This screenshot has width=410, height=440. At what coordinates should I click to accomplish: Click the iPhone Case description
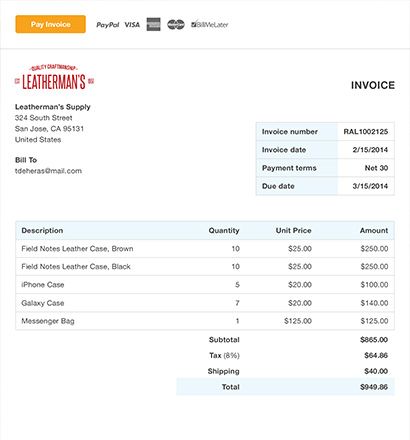[x=43, y=285]
